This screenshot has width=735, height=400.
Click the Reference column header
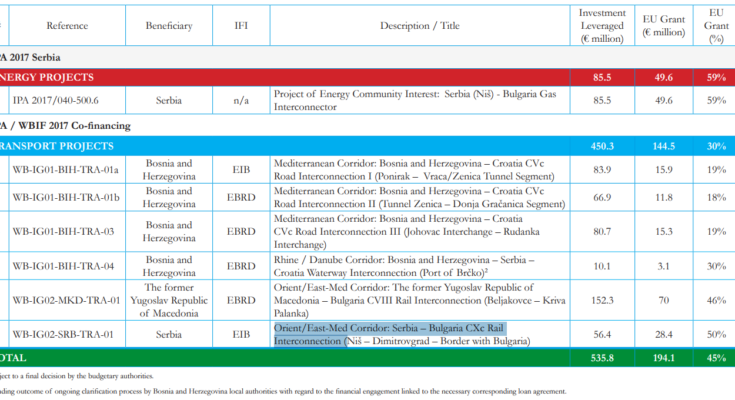tap(67, 26)
